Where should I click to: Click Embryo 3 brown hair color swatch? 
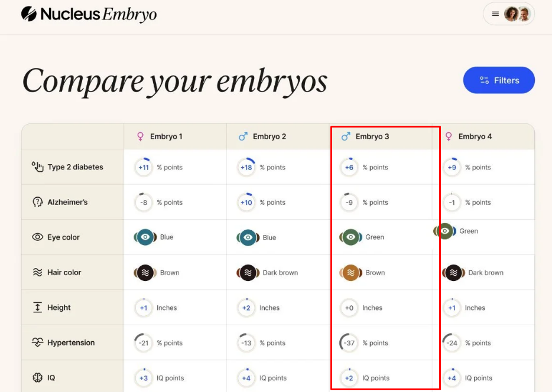350,273
